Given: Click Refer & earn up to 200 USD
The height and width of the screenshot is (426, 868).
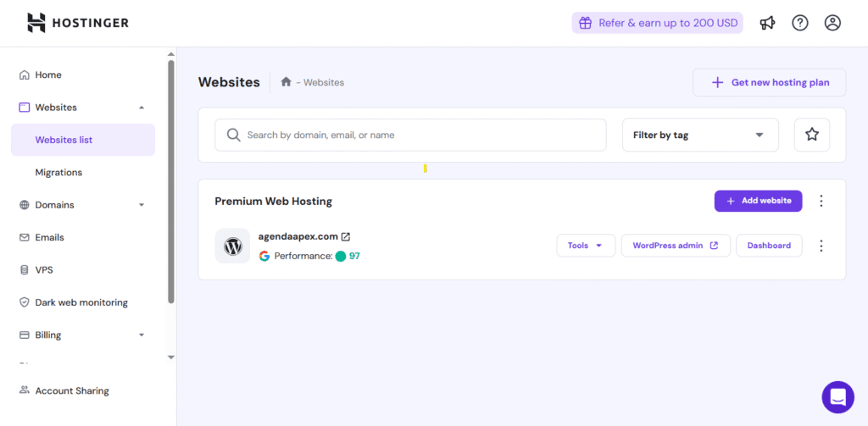Looking at the screenshot, I should (x=657, y=23).
